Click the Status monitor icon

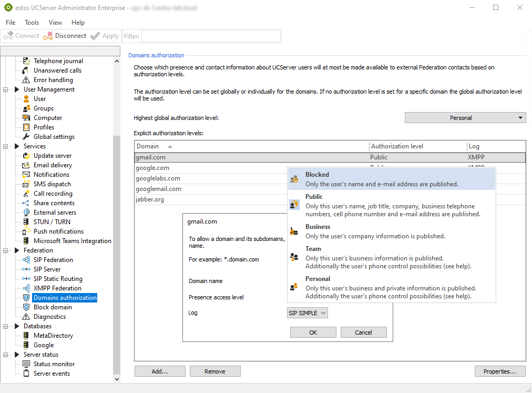coord(26,364)
